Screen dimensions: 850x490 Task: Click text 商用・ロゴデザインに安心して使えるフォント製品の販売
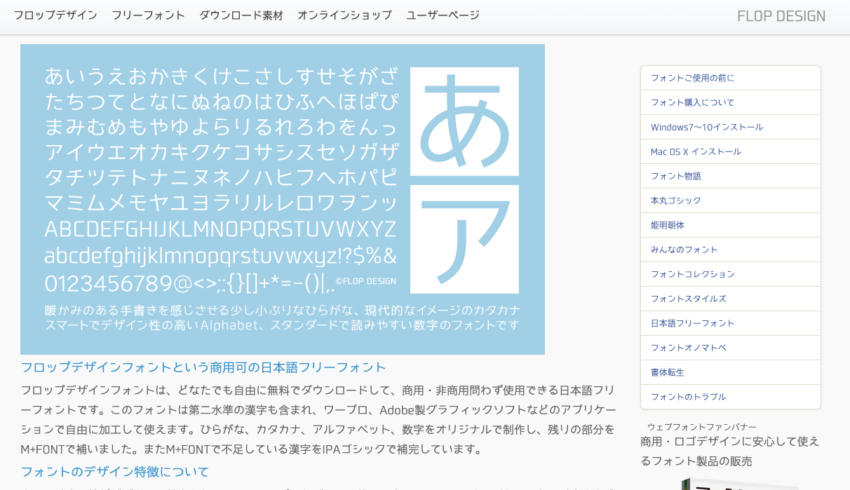730,452
